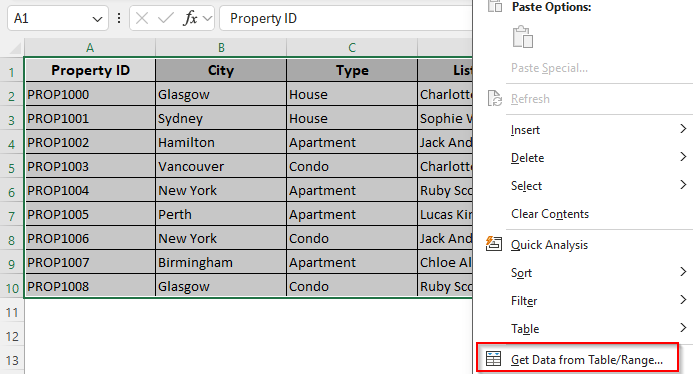Image resolution: width=693 pixels, height=374 pixels.
Task: Expand the Insert submenu arrow
Action: [x=683, y=129]
